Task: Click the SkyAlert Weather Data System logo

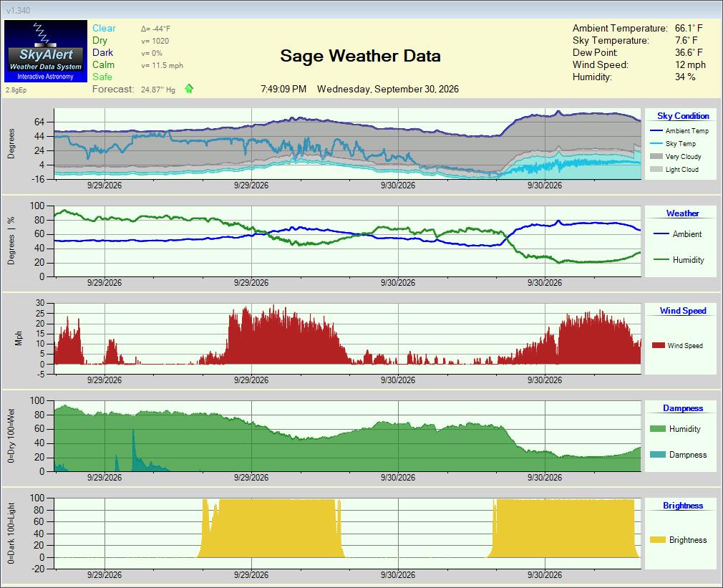Action: point(46,51)
